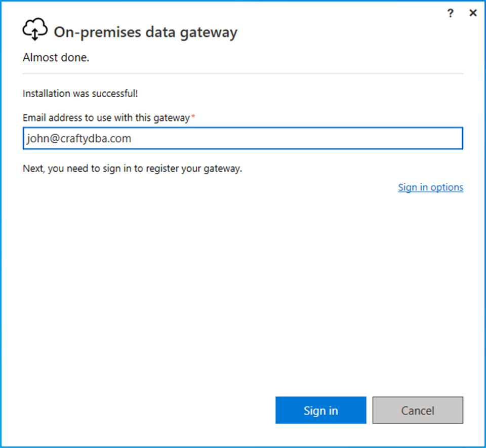
Task: Click the blank area above the Sign in button
Action: [x=320, y=354]
